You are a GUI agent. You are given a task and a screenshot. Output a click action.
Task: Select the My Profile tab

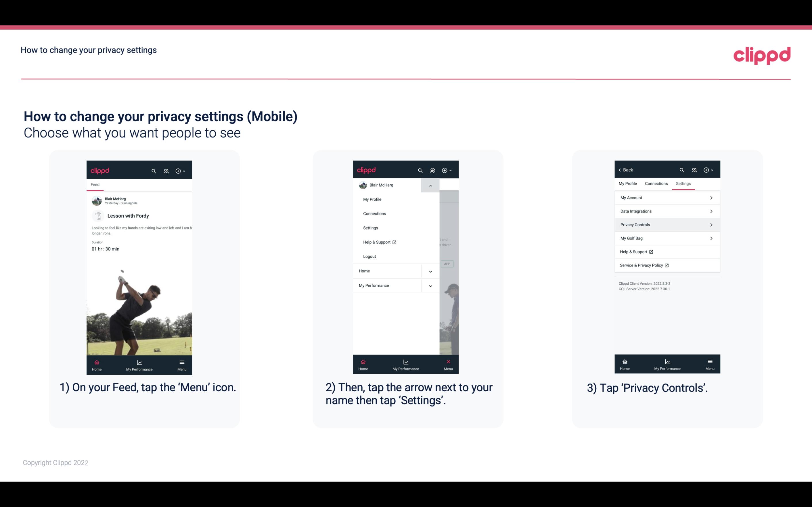pyautogui.click(x=628, y=183)
